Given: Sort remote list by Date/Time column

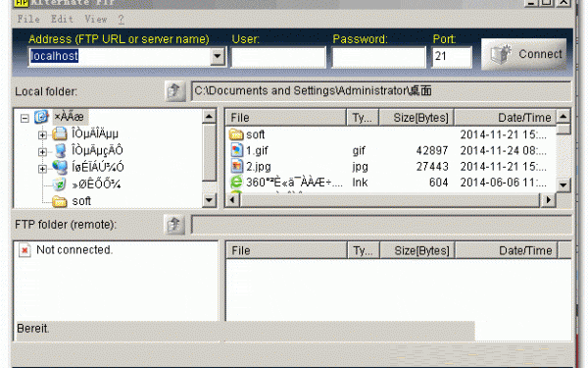Looking at the screenshot, I should pos(507,250).
